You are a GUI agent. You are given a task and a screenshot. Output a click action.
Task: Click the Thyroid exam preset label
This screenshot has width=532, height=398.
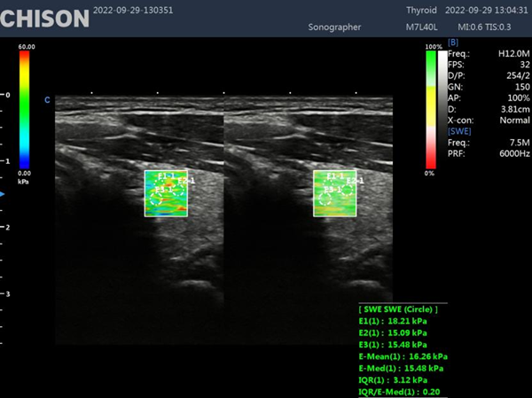pyautogui.click(x=421, y=10)
